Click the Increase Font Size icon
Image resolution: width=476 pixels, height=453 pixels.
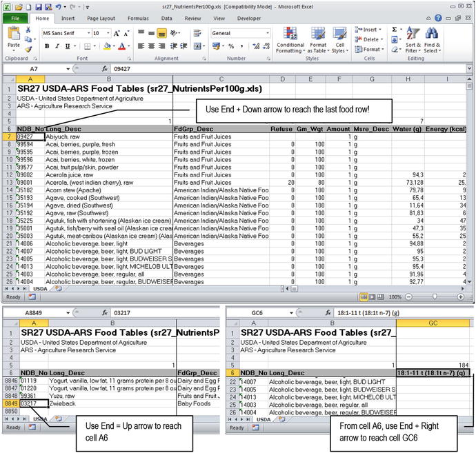pos(117,33)
